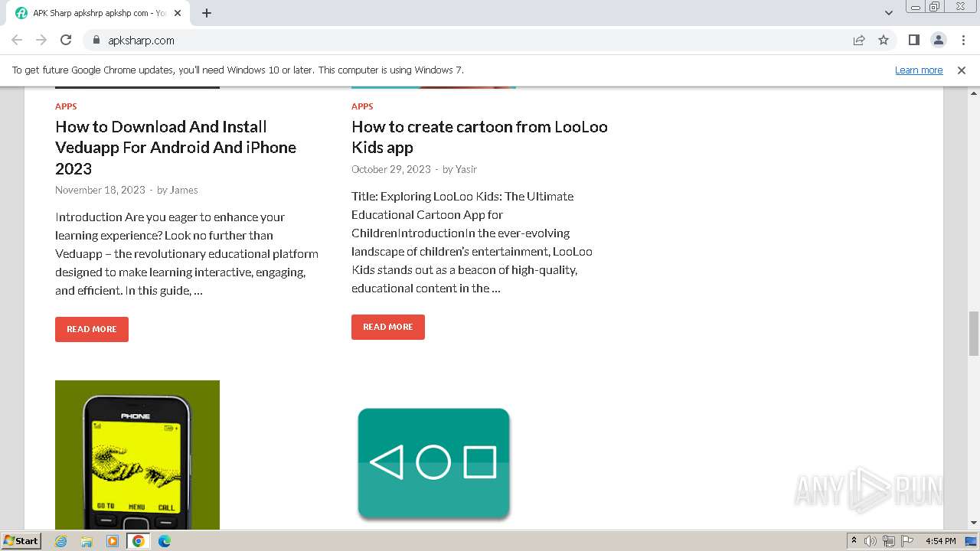Dismiss the Chrome update notification bar
980x551 pixels.
click(x=962, y=70)
